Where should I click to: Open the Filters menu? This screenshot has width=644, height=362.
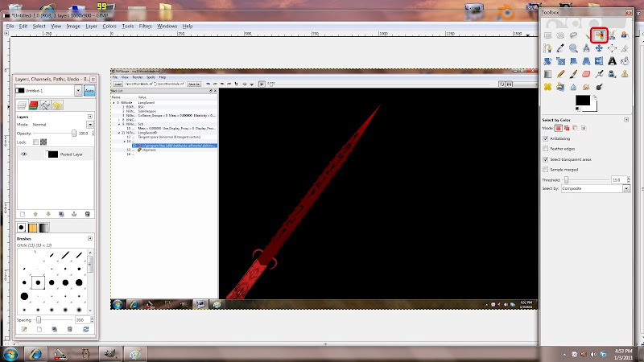pyautogui.click(x=145, y=26)
